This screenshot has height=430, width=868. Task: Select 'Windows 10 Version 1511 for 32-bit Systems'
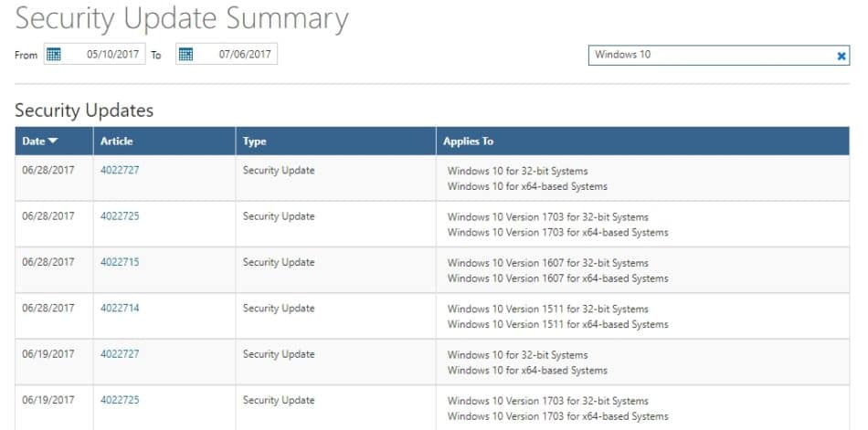pos(548,309)
